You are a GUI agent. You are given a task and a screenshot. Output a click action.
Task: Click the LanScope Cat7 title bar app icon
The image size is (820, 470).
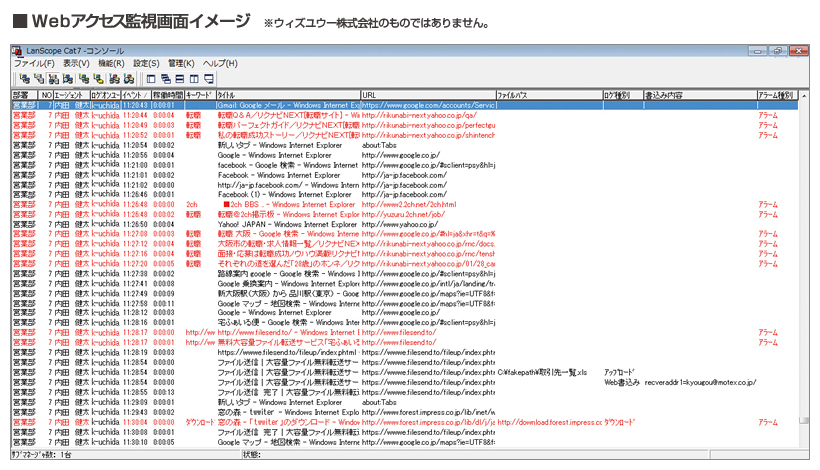click(x=18, y=51)
